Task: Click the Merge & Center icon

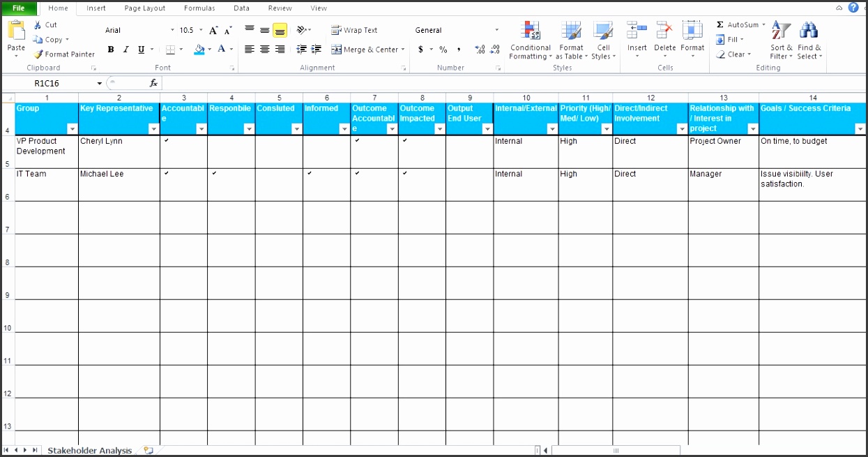Action: pos(337,50)
